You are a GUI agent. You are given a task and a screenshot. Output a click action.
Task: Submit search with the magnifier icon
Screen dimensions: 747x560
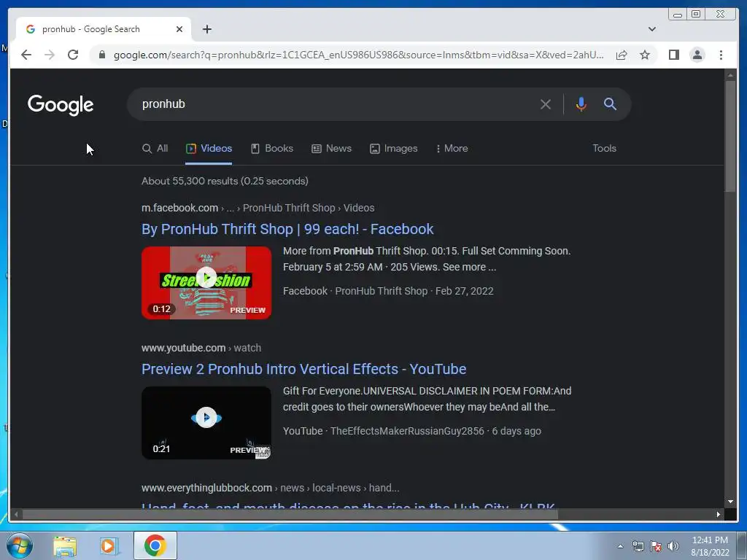tap(610, 104)
